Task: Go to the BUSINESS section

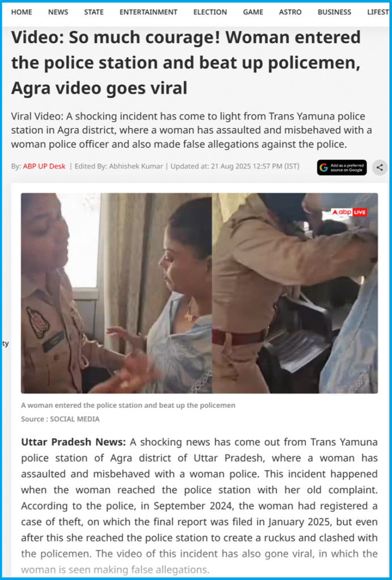Action: pos(334,12)
